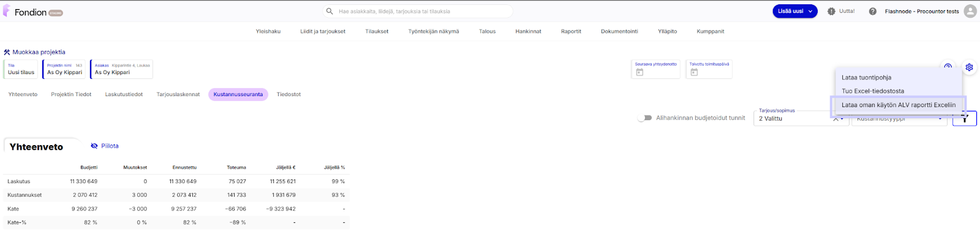The height and width of the screenshot is (234, 980).
Task: Go to Tilaukset in top navigation
Action: (x=377, y=31)
